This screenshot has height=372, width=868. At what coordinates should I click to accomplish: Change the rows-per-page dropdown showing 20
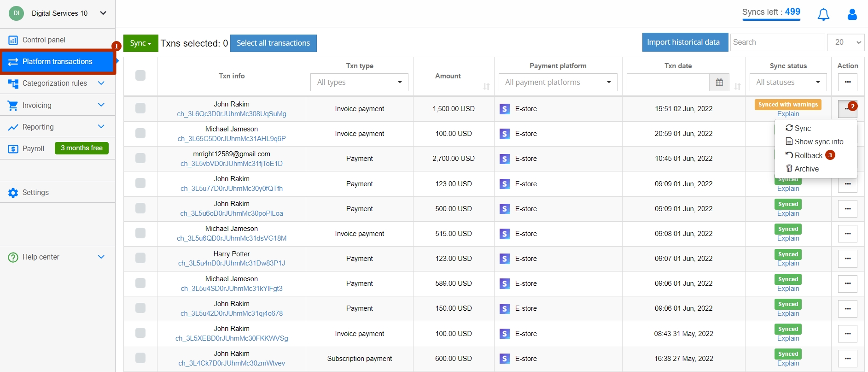[x=846, y=42]
